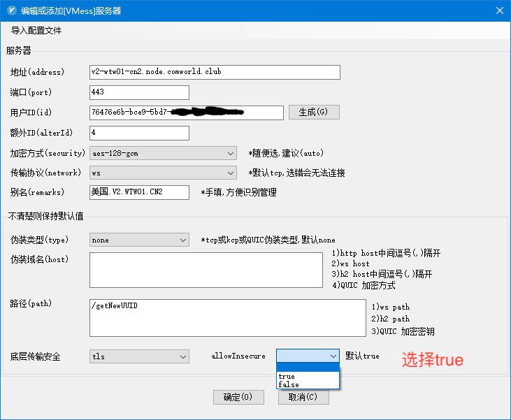Click the *手填,方便识别管理 hint text
511x420 pixels.
238,193
